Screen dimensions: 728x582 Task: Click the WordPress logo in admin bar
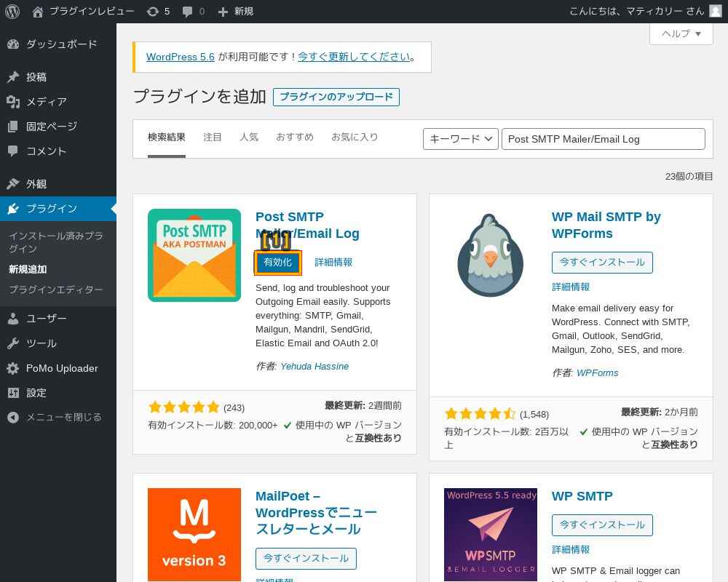(x=12, y=11)
